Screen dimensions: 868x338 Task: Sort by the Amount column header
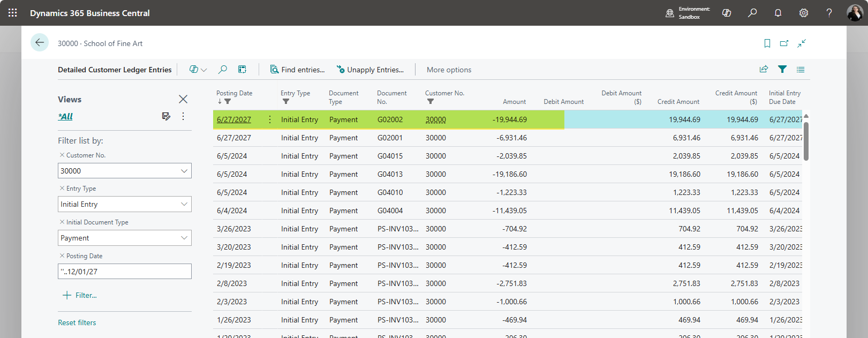click(x=514, y=101)
